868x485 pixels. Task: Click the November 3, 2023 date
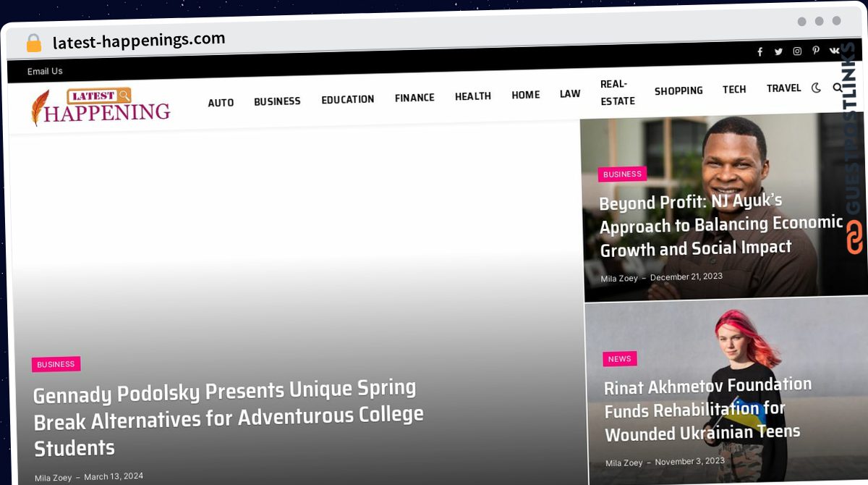[x=690, y=460]
